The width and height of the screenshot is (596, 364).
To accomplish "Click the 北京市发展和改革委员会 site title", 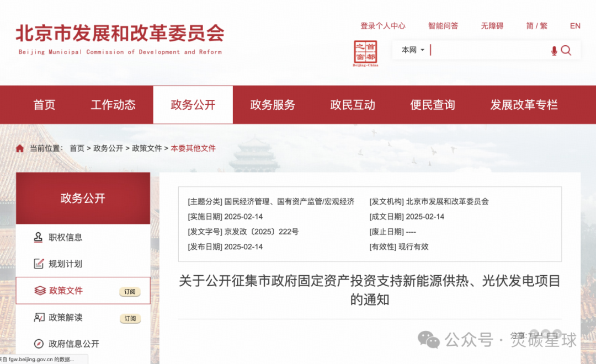I will [120, 33].
